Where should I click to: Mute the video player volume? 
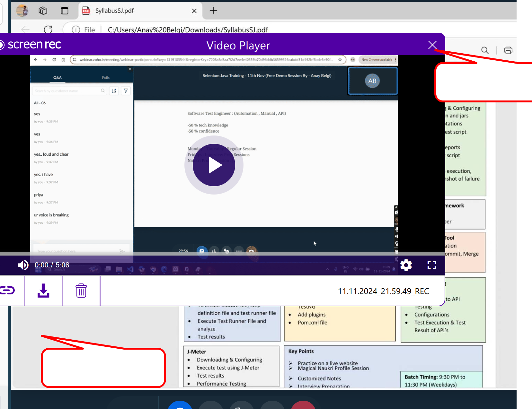[23, 265]
